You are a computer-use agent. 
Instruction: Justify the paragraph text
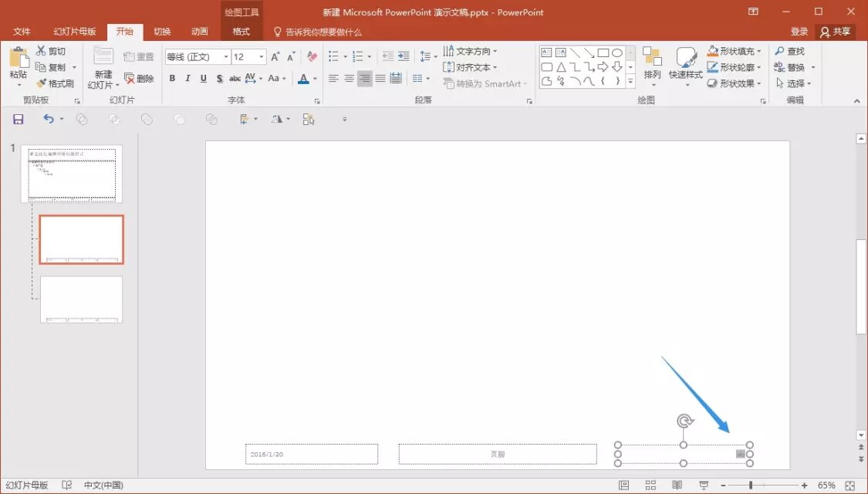[380, 78]
